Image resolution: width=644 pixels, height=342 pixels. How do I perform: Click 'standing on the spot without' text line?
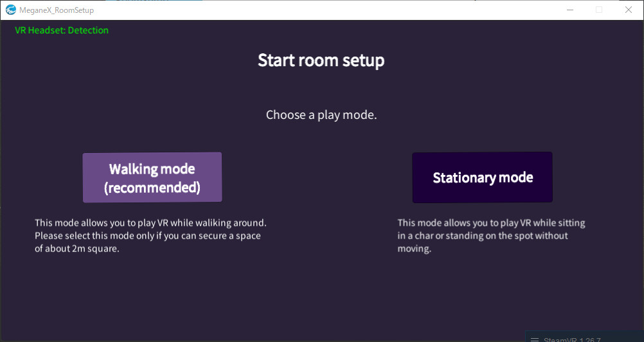482,235
